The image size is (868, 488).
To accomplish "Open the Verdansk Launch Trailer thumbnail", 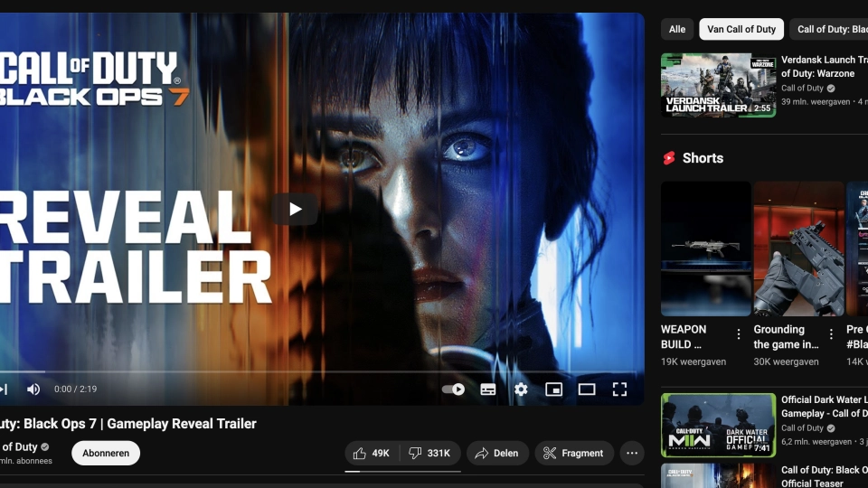I will (718, 85).
